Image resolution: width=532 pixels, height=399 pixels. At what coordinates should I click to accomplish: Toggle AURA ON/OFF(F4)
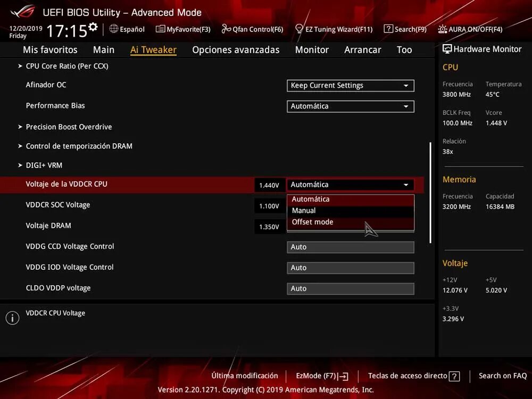tap(470, 29)
